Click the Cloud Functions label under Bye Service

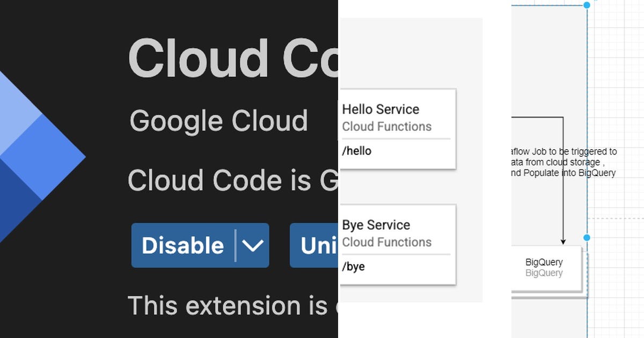387,242
